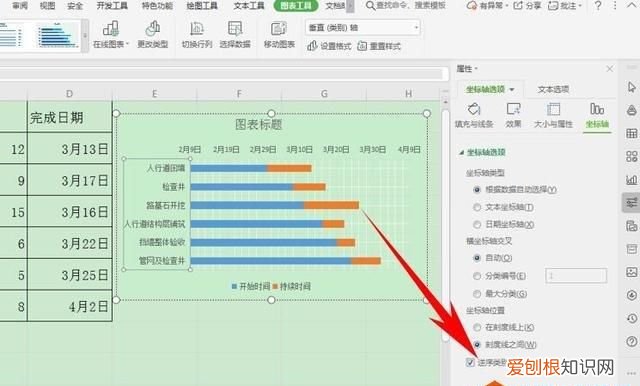Click the orange bar of 路基石开挖 row
Viewport: 640px width, 386px height.
coord(331,205)
